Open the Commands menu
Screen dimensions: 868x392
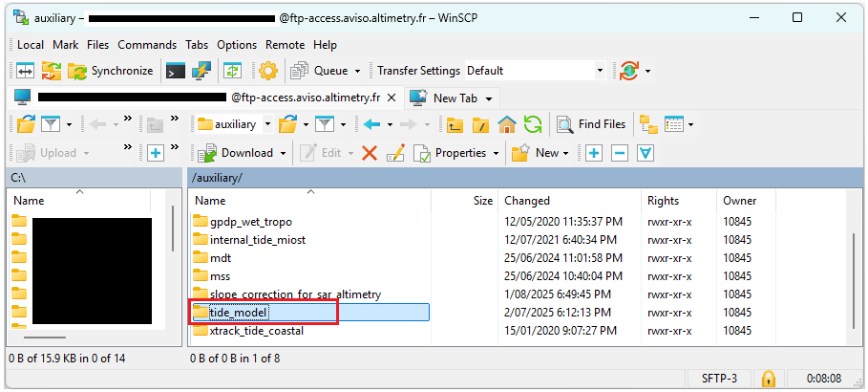point(146,45)
